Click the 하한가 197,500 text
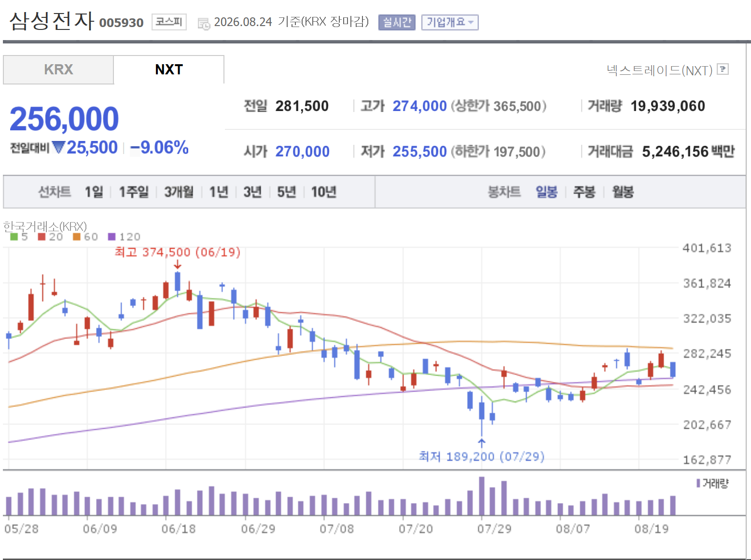 coord(498,152)
